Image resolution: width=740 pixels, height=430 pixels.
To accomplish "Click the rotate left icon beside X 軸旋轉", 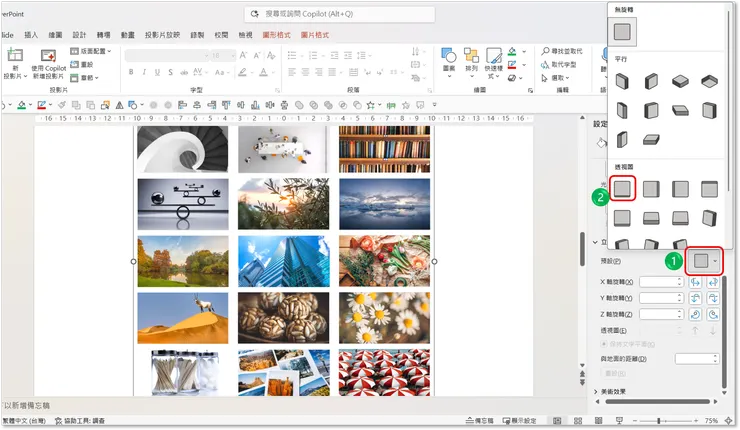I will pos(695,282).
